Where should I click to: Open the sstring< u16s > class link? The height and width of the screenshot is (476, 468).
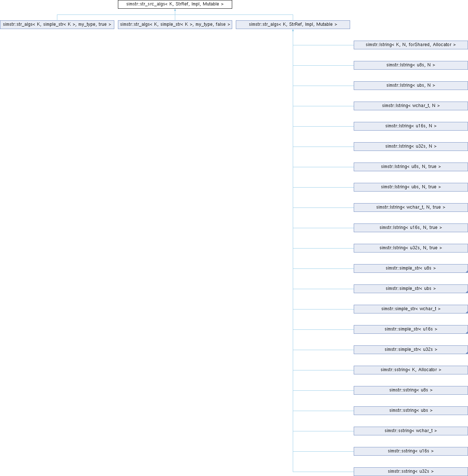pyautogui.click(x=411, y=451)
